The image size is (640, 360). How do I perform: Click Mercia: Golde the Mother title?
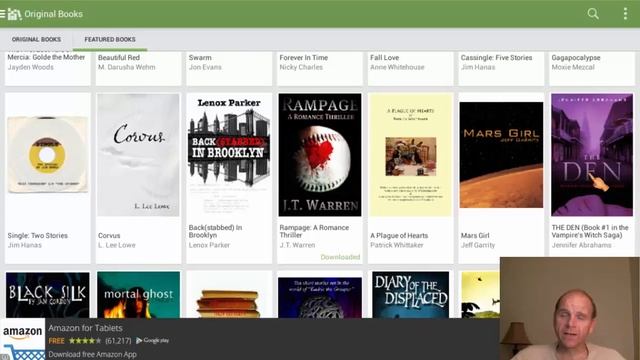coord(46,57)
